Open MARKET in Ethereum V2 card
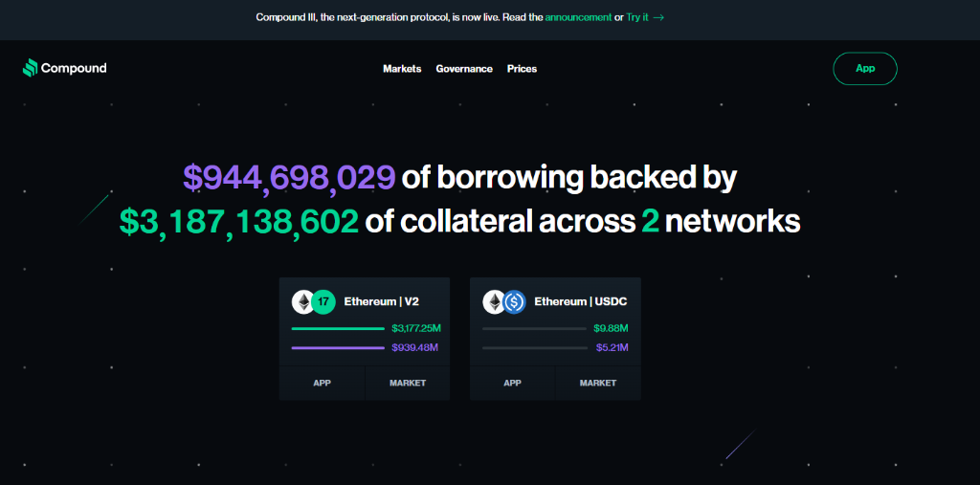This screenshot has width=980, height=485. 408,384
